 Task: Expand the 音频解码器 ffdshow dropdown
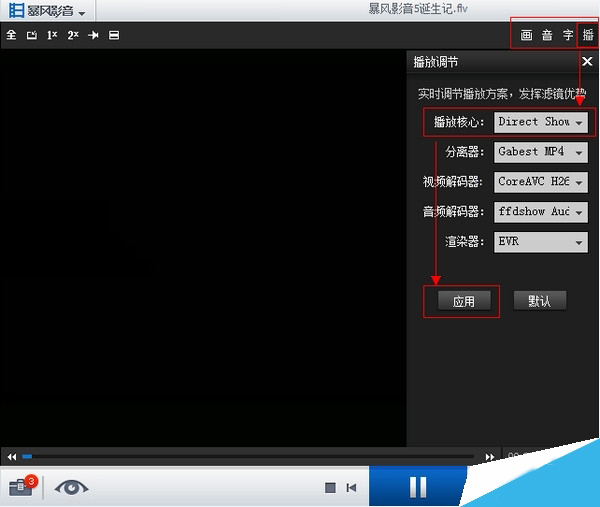coord(541,212)
